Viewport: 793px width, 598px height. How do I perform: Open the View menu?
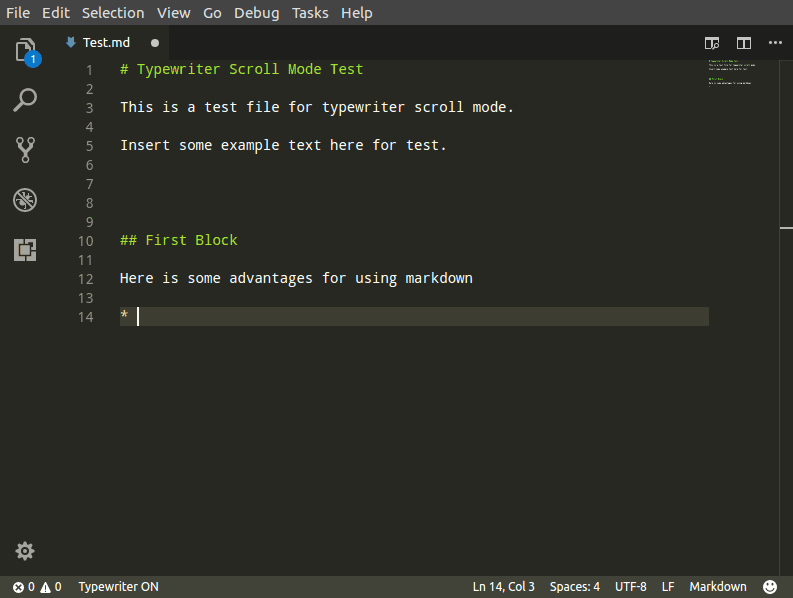(173, 13)
